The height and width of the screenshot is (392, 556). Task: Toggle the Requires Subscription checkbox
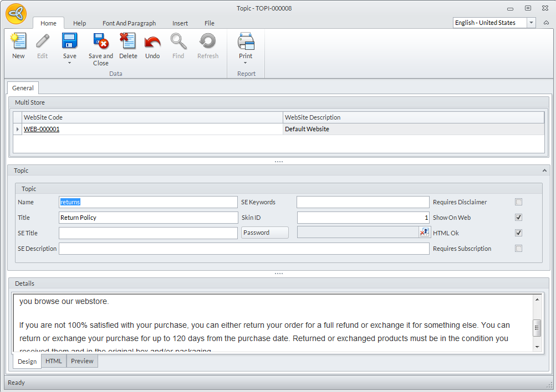[x=518, y=249]
